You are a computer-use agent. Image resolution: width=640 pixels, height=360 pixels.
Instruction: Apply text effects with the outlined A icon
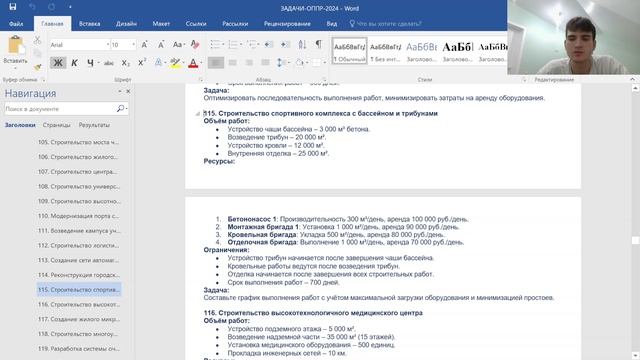pos(158,62)
